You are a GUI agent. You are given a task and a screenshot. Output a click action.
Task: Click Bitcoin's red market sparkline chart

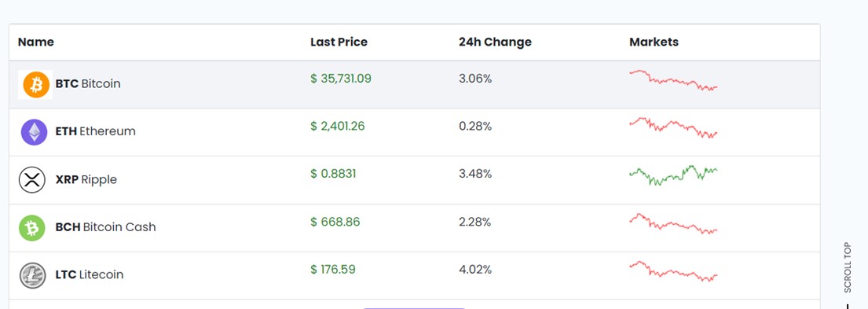(x=673, y=80)
